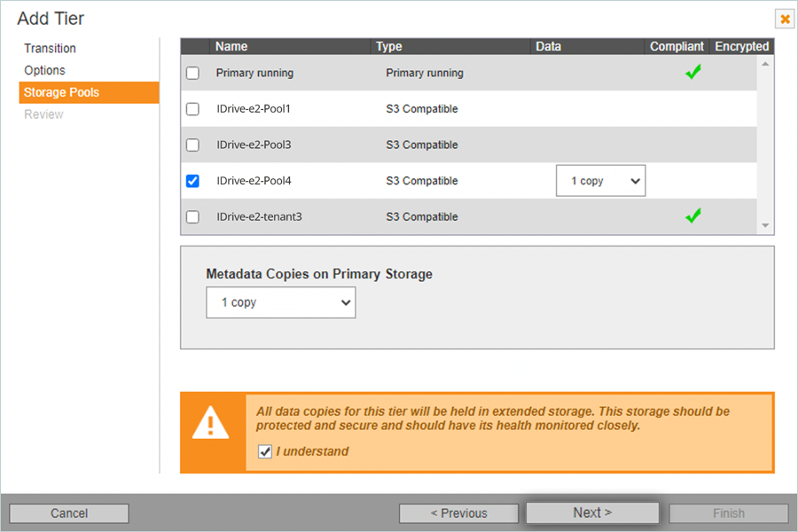Screen dimensions: 798x532
Task: Close the Add Tier dialog with X icon
Action: click(x=785, y=19)
